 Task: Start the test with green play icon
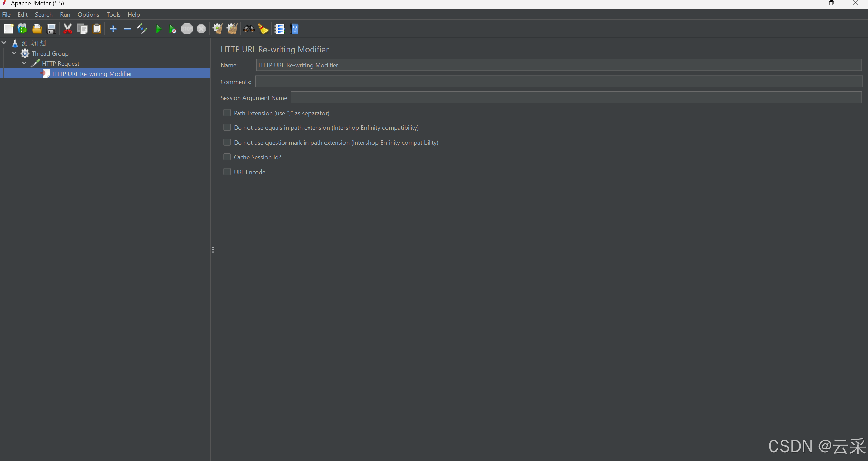158,29
